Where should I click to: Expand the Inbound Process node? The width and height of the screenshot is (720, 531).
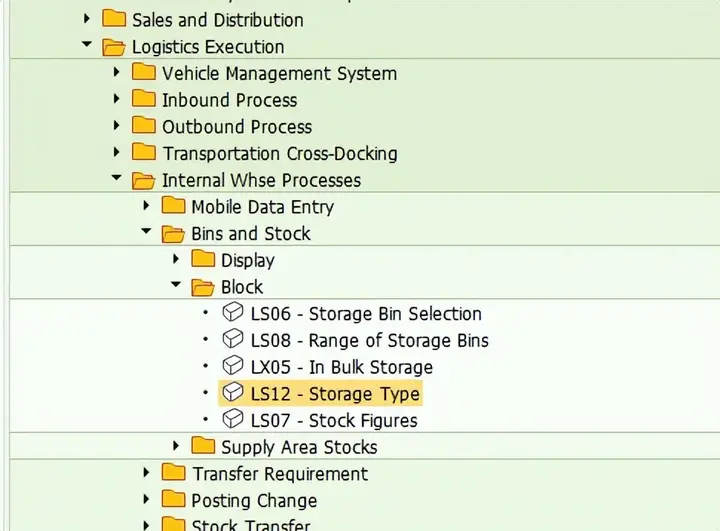(117, 100)
